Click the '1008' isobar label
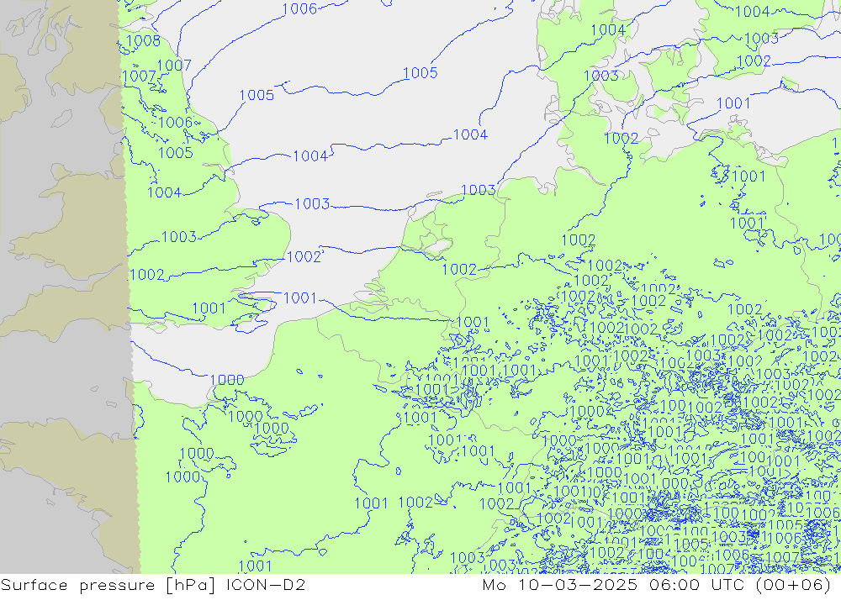Viewport: 841px width, 616px height. point(143,40)
